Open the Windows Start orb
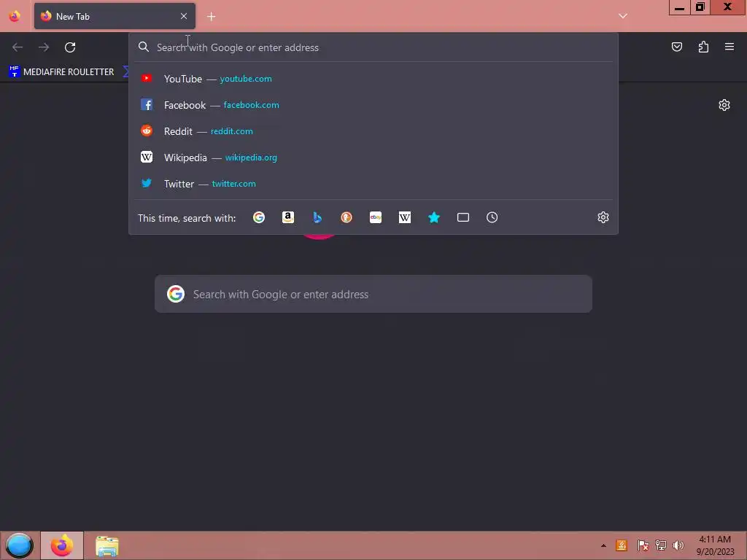Viewport: 747px width, 560px height. coord(19,545)
